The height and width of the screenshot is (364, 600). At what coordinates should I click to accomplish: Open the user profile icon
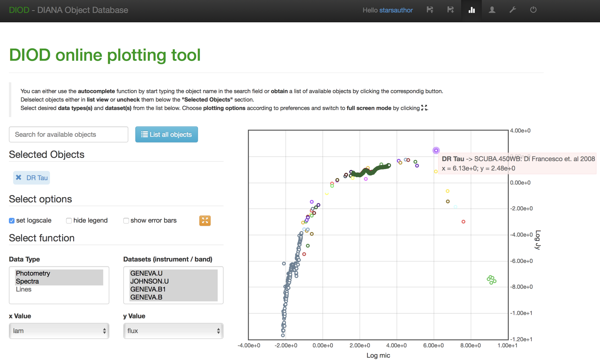click(492, 10)
